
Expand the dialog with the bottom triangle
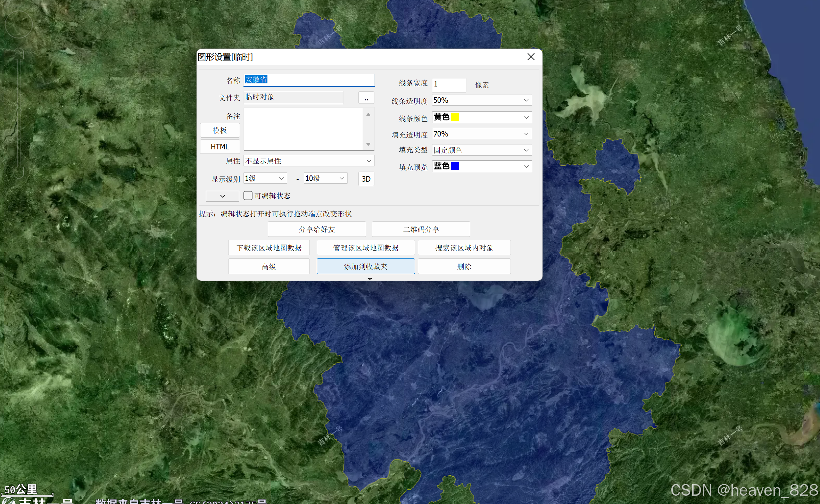370,279
